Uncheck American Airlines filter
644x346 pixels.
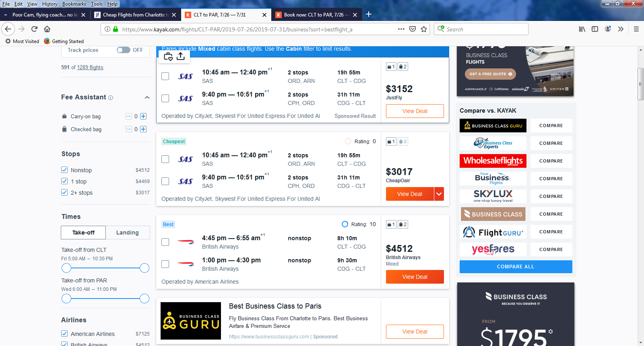click(x=64, y=334)
